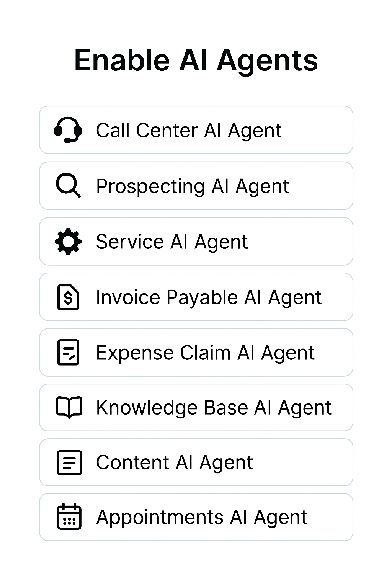Select the dollar document Invoice icon
The image size is (392, 588).
[68, 297]
